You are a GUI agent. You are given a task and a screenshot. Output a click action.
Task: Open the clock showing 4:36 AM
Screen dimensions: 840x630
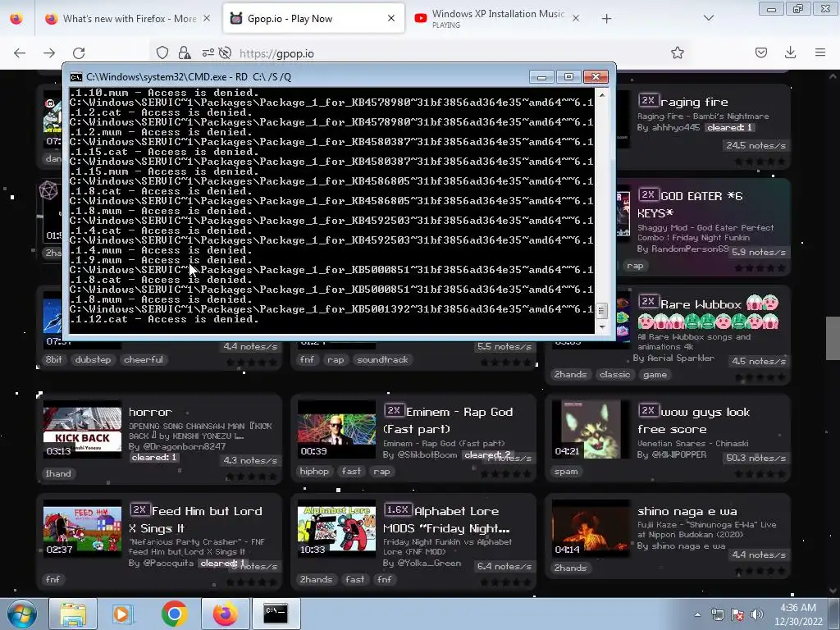click(x=797, y=614)
